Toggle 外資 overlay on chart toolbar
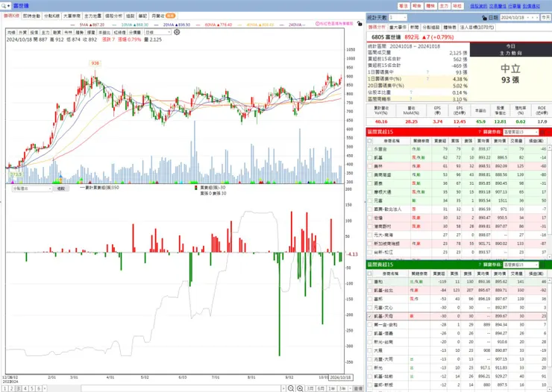The image size is (552, 392). [x=23, y=32]
